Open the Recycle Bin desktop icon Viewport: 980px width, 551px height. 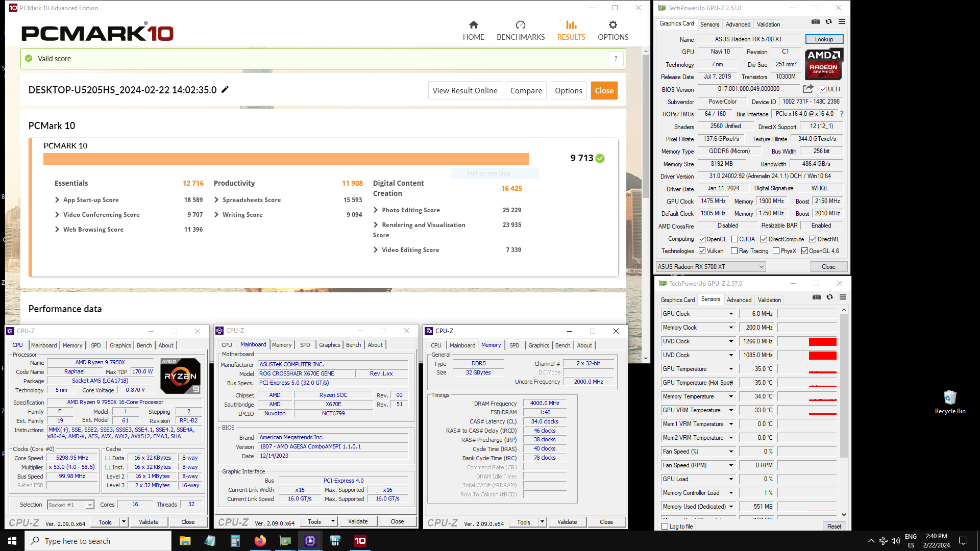coord(950,402)
